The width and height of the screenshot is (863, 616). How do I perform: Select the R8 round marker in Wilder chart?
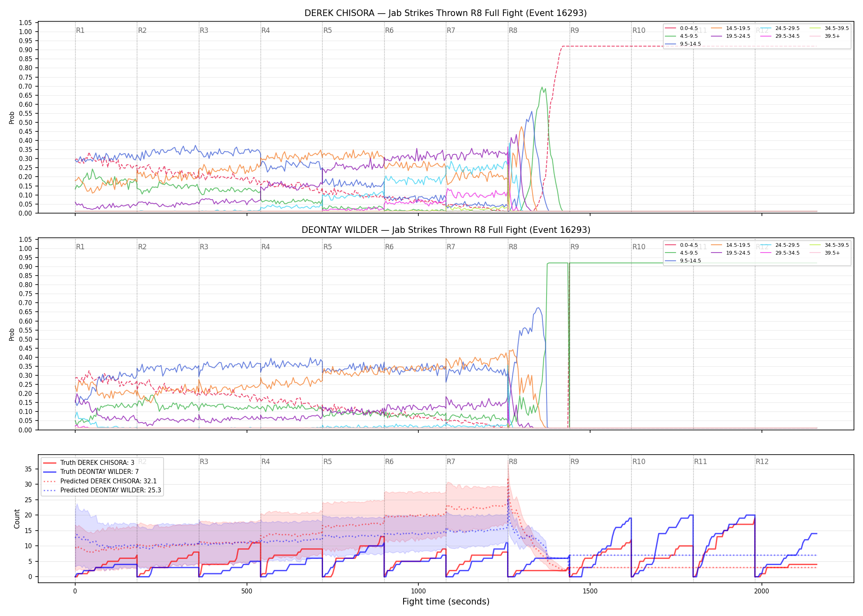point(513,247)
